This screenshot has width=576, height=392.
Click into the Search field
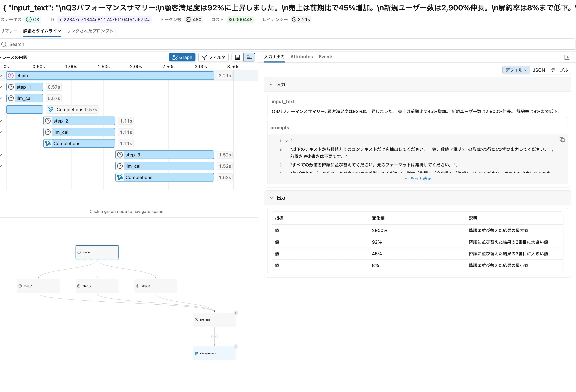[x=287, y=44]
